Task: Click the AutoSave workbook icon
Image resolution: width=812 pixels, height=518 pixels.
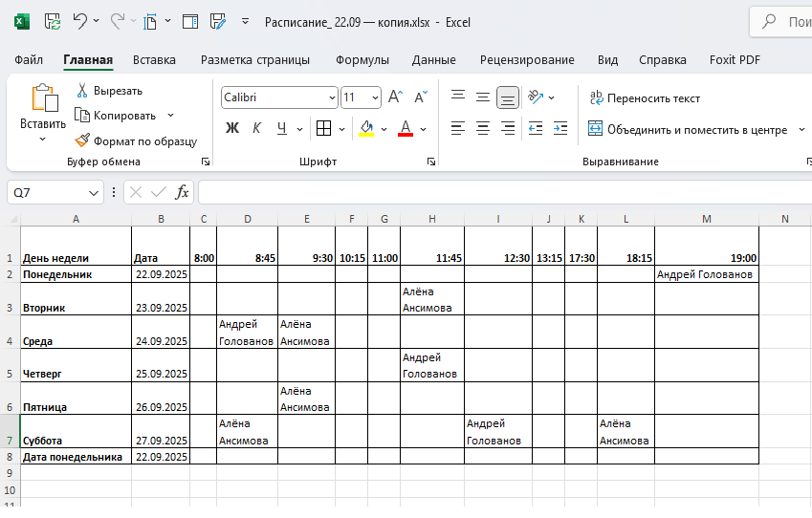Action: [53, 22]
